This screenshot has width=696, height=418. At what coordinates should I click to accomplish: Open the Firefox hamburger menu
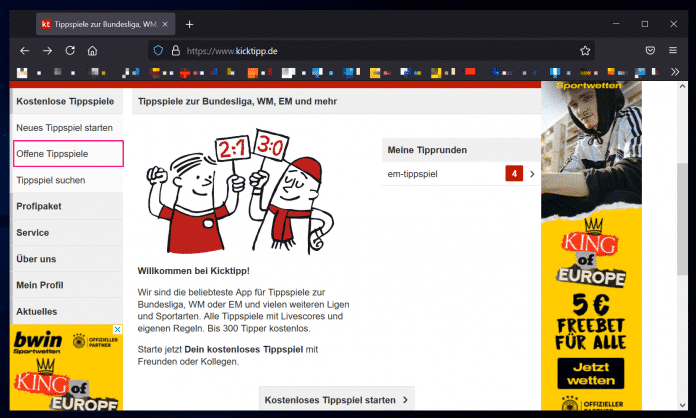click(675, 50)
